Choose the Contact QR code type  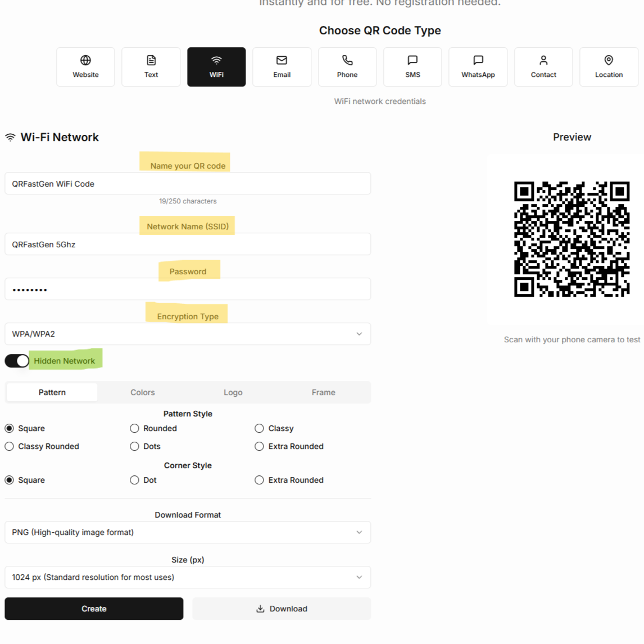click(x=543, y=67)
